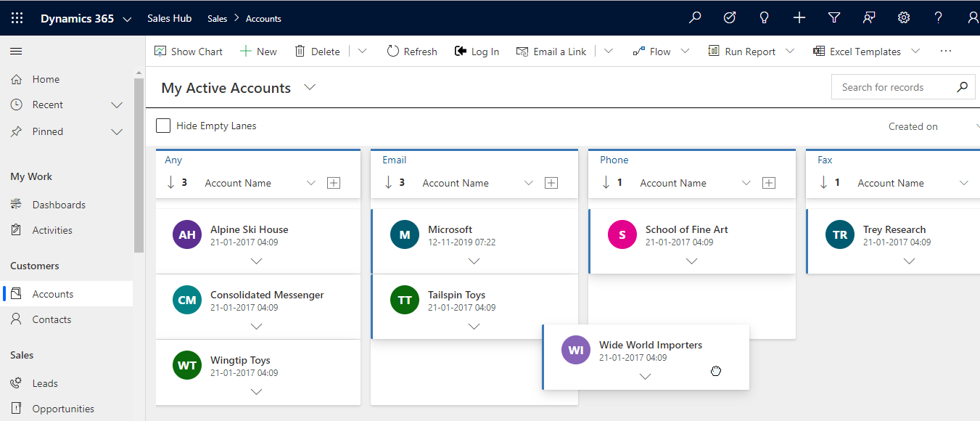Image resolution: width=980 pixels, height=421 pixels.
Task: Open the more commands ellipsis
Action: click(945, 52)
